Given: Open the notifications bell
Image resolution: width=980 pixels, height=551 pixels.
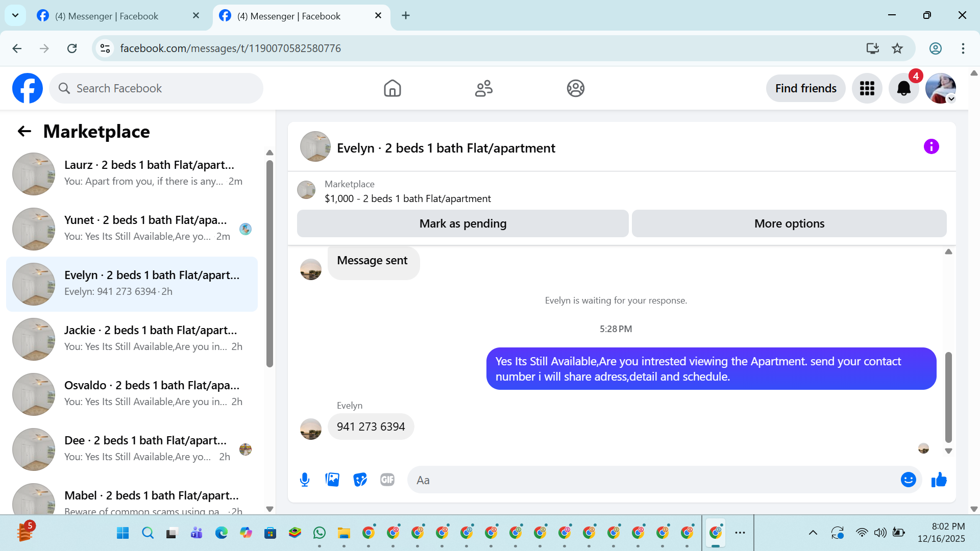Looking at the screenshot, I should [x=903, y=88].
